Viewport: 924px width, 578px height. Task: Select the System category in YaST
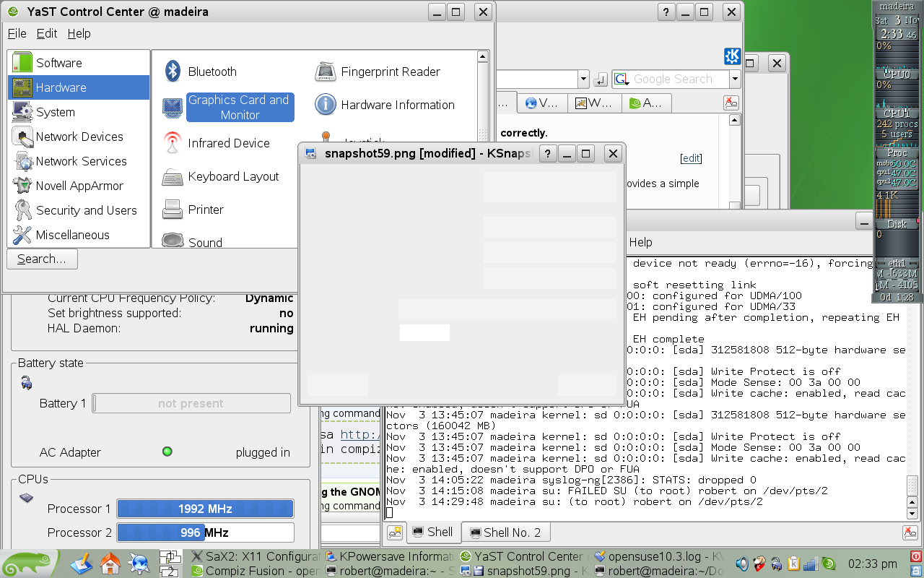[79, 112]
